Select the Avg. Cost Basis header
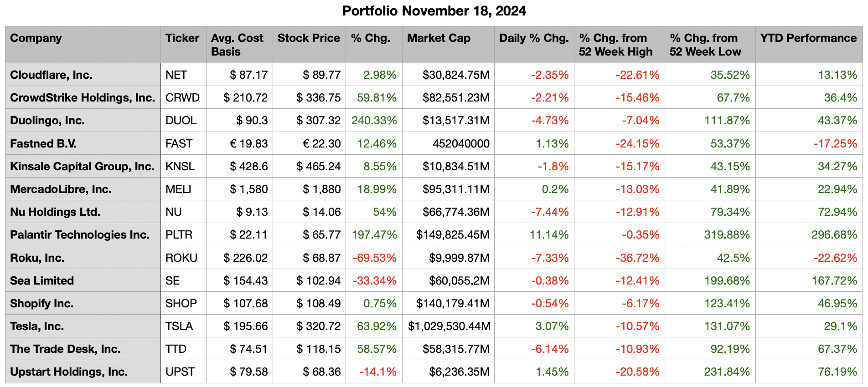This screenshot has width=868, height=387. coord(237,45)
